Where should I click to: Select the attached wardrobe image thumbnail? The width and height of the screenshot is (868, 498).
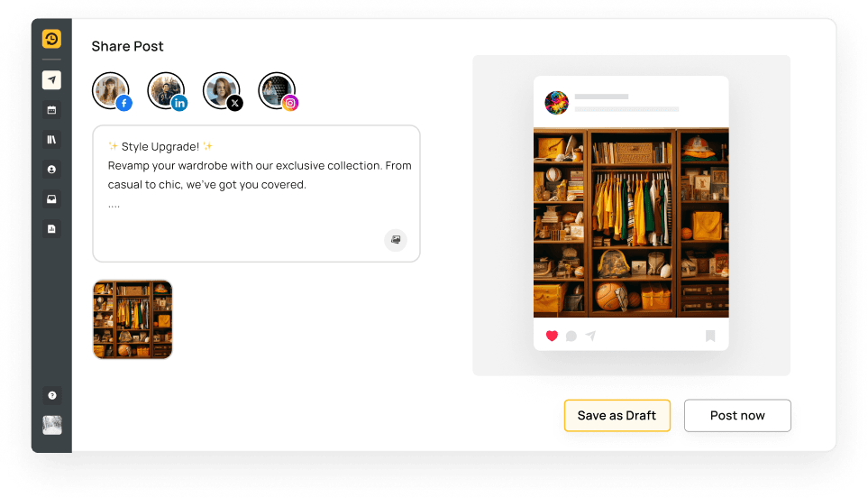click(x=132, y=319)
